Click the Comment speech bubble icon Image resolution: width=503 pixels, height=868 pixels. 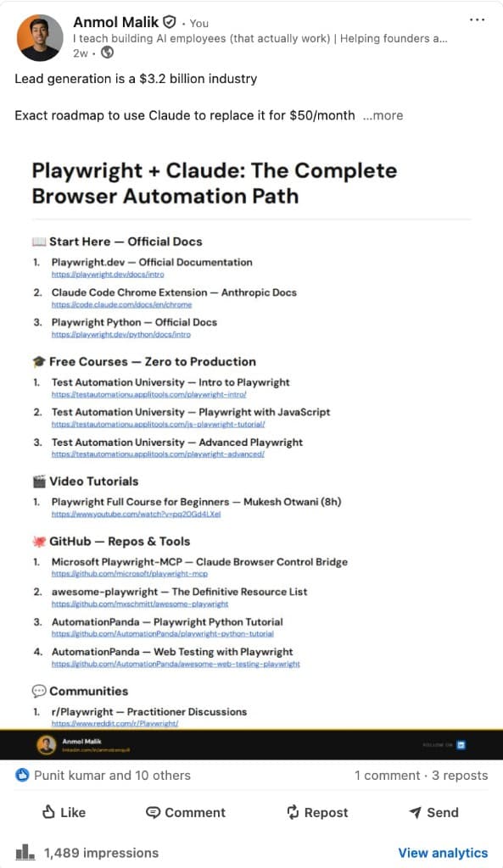tap(153, 812)
